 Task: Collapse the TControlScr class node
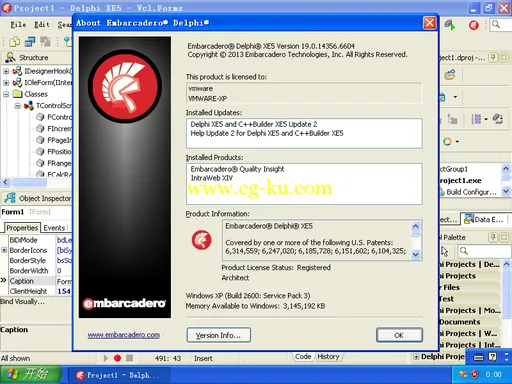18,106
